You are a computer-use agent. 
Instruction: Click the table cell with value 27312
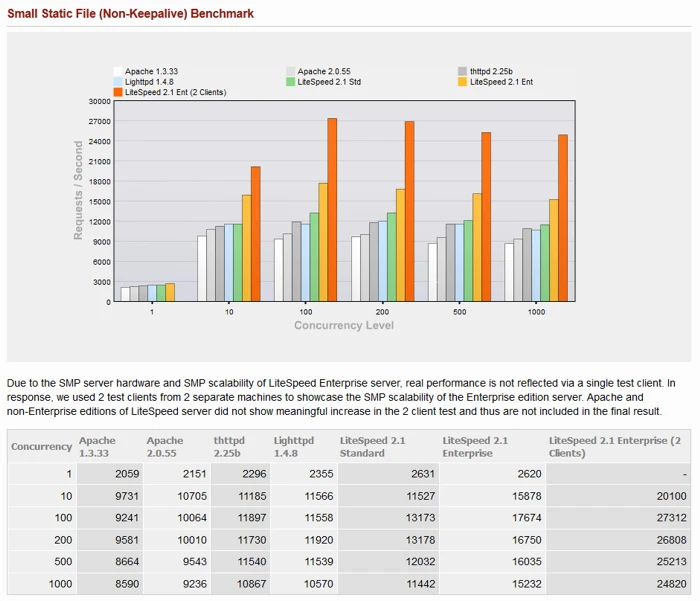[x=618, y=518]
